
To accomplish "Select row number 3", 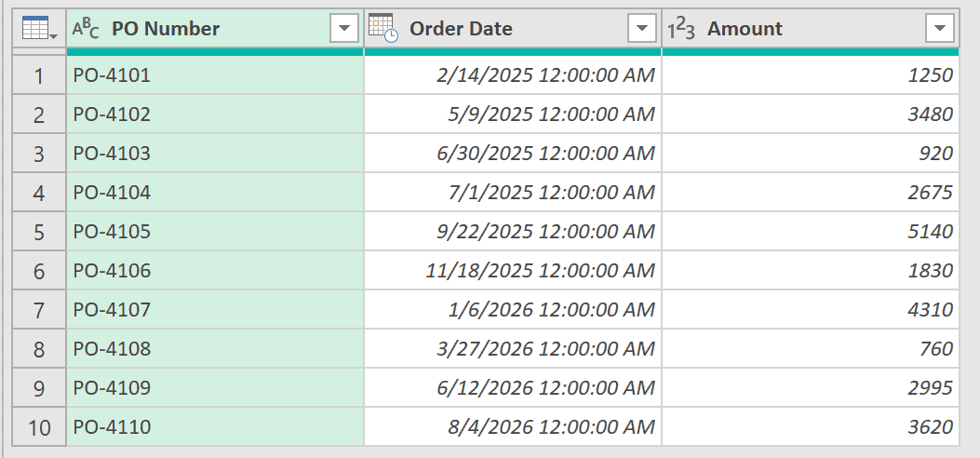I will click(x=39, y=153).
